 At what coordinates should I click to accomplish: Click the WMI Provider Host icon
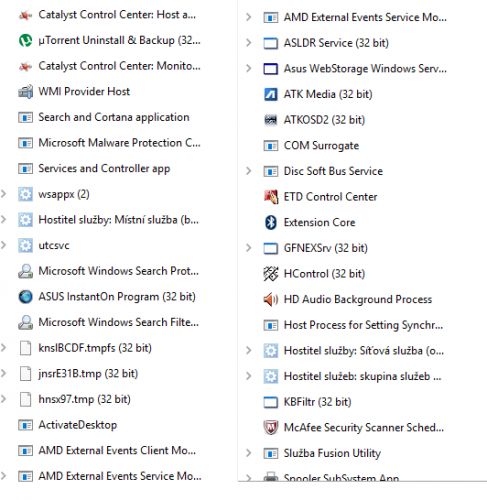coord(25,92)
